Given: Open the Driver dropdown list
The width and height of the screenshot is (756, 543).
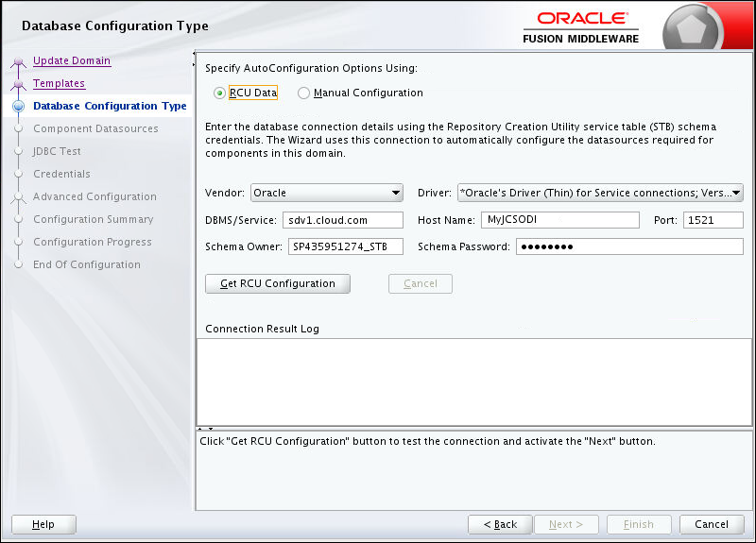Looking at the screenshot, I should click(600, 193).
